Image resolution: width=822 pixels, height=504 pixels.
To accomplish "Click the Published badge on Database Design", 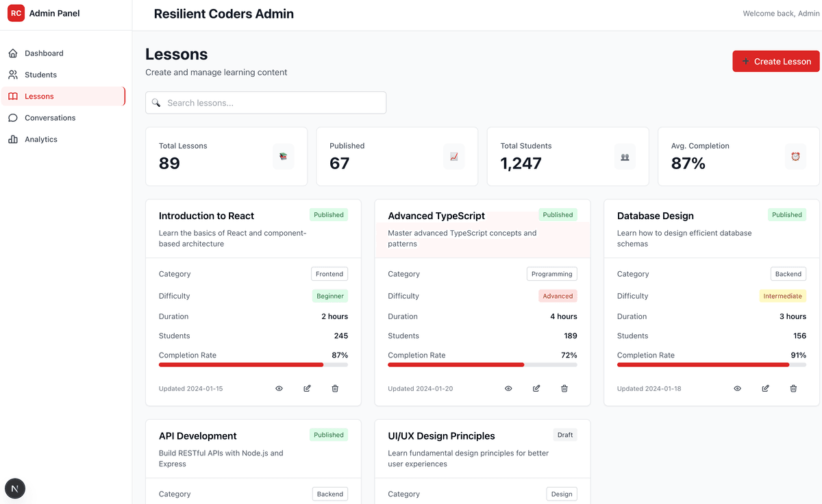I will (x=786, y=214).
